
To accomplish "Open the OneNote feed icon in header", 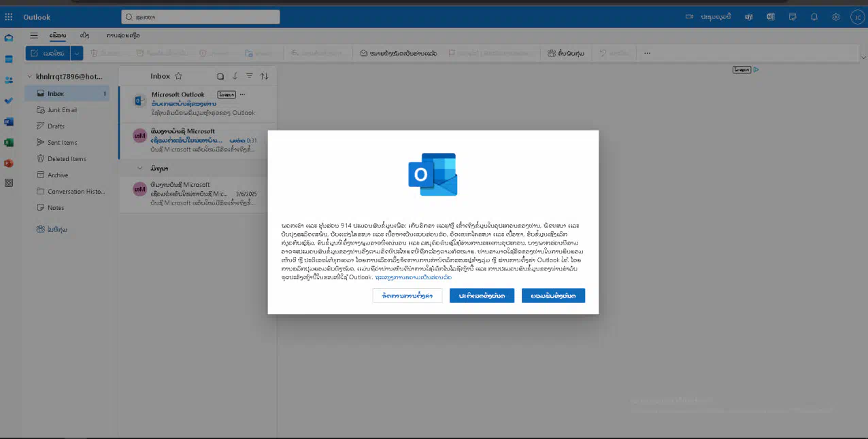I will [x=771, y=17].
